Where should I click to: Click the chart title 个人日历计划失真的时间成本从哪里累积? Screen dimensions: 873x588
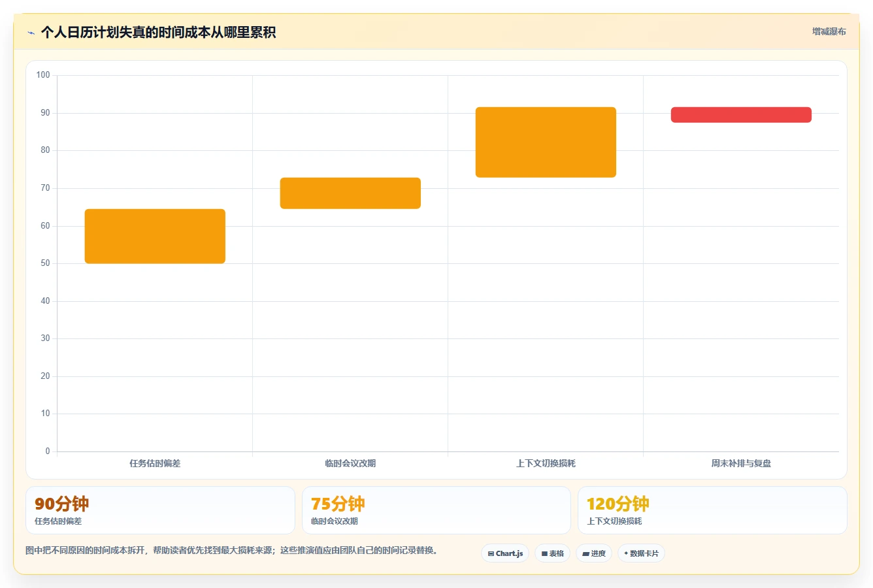(158, 33)
